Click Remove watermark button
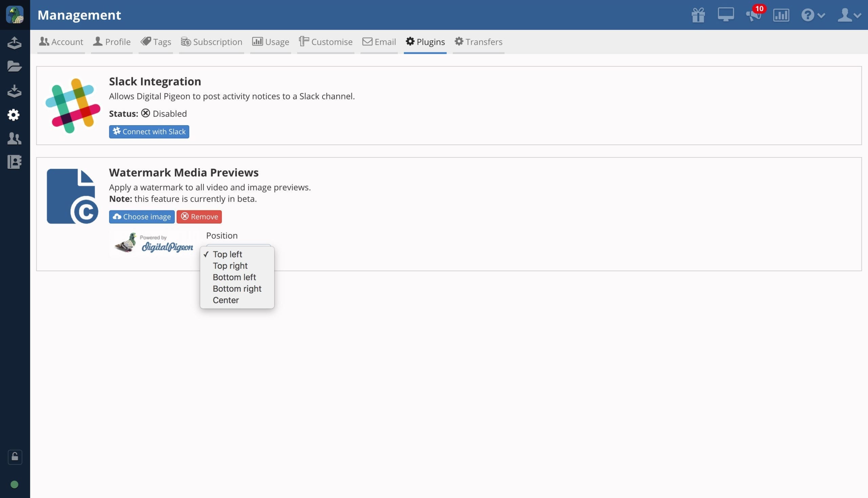The width and height of the screenshot is (868, 498). pyautogui.click(x=199, y=216)
